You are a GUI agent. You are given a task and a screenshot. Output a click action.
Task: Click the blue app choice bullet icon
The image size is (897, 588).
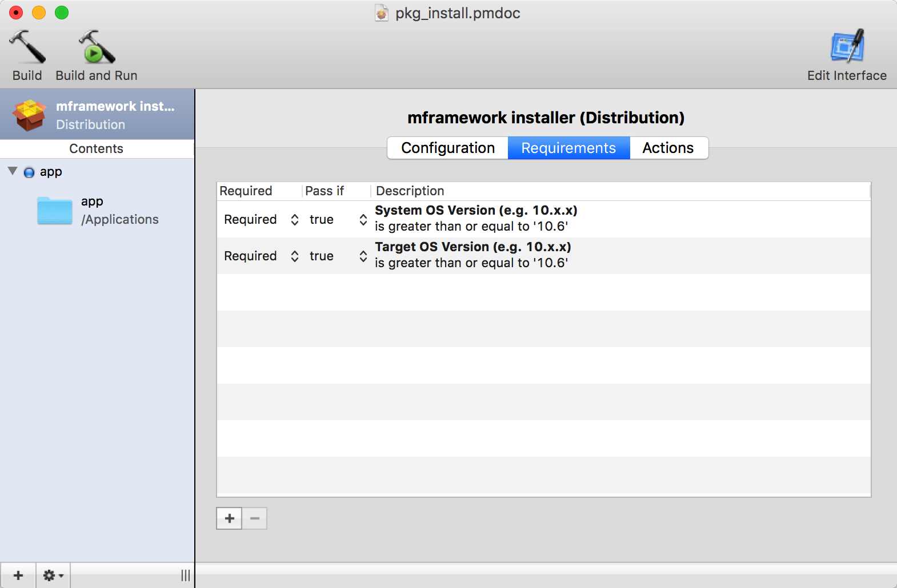coord(29,172)
